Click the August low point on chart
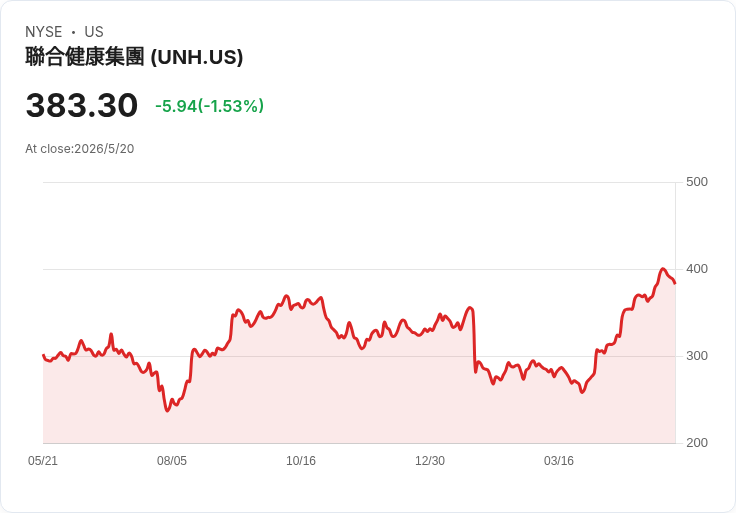This screenshot has width=736, height=513. click(168, 411)
